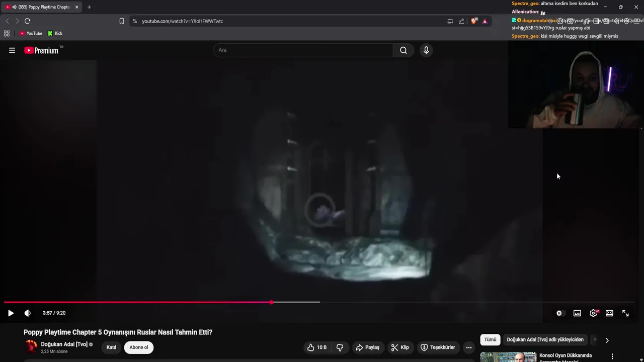This screenshot has height=362, width=644.
Task: Go to YouTube Premium home logo
Action: (44, 50)
